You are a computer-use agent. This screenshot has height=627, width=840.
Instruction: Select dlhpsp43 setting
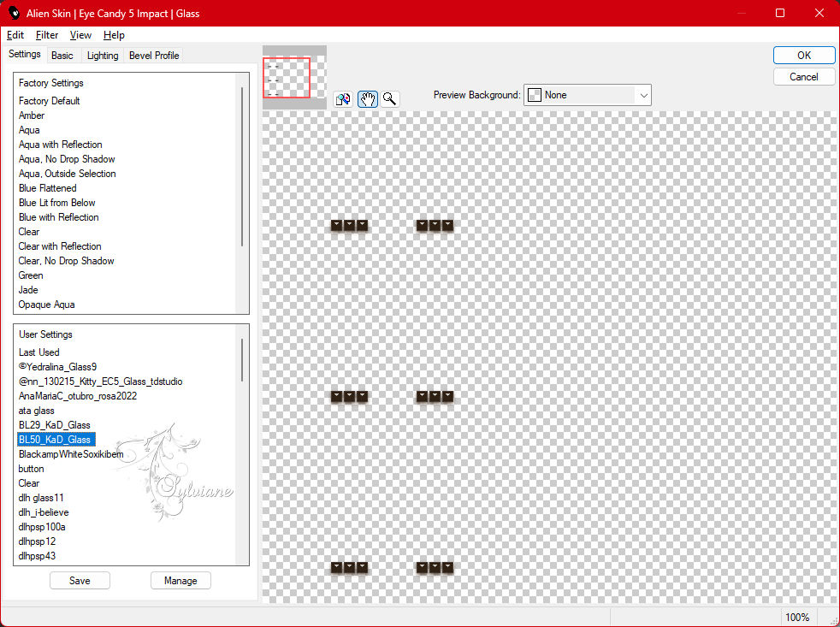coord(37,556)
